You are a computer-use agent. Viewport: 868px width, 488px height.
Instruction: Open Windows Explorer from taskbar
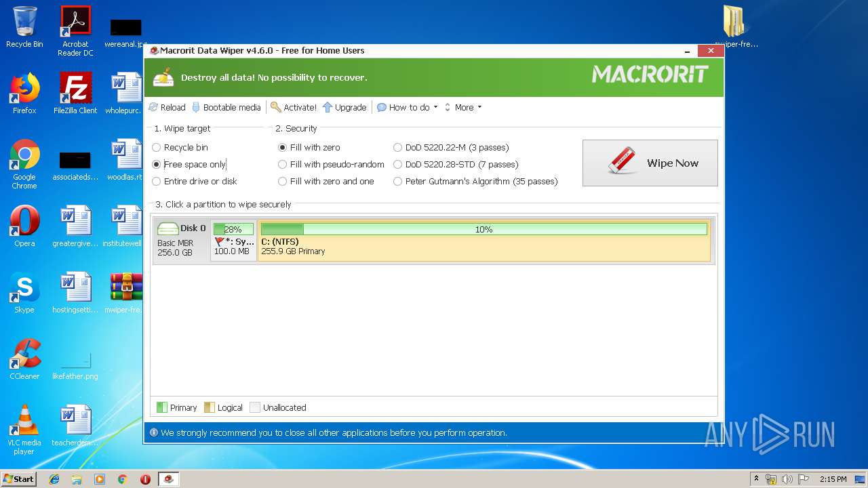77,479
